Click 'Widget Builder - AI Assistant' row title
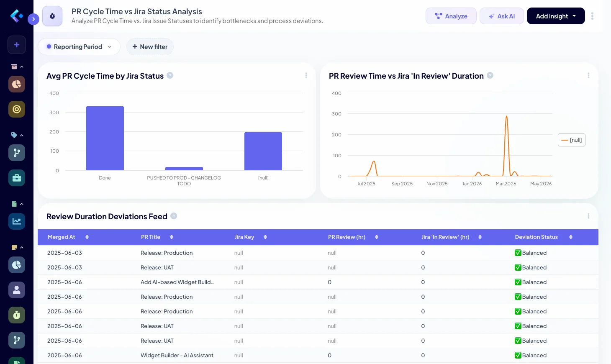611x364 pixels. tap(177, 355)
